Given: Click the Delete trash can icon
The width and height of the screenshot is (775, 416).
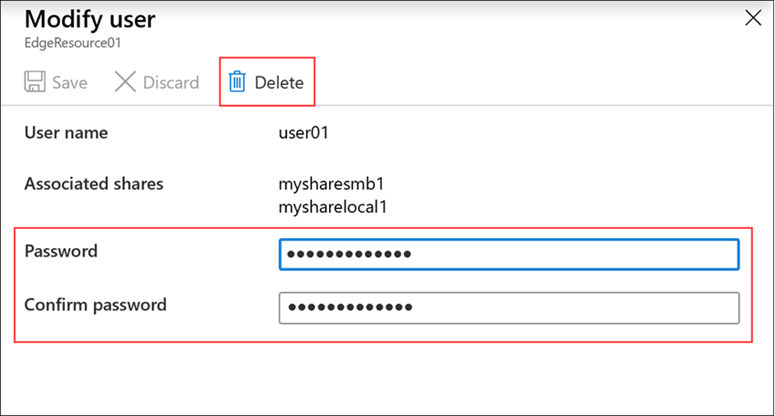Looking at the screenshot, I should click(x=237, y=82).
